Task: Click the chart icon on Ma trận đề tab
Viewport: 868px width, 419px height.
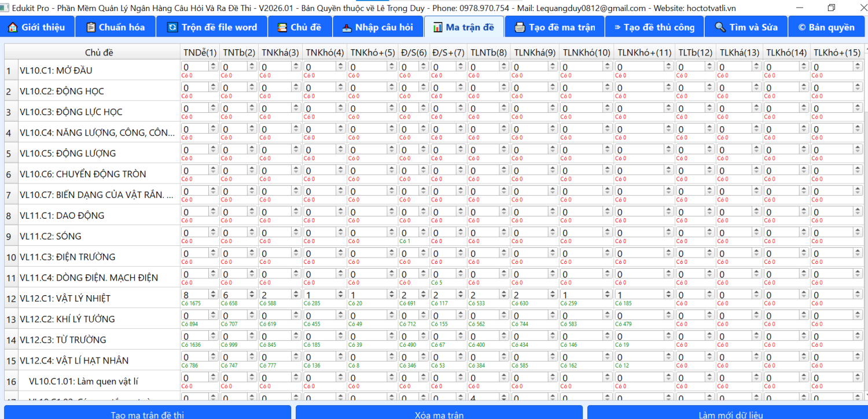Action: [x=437, y=27]
